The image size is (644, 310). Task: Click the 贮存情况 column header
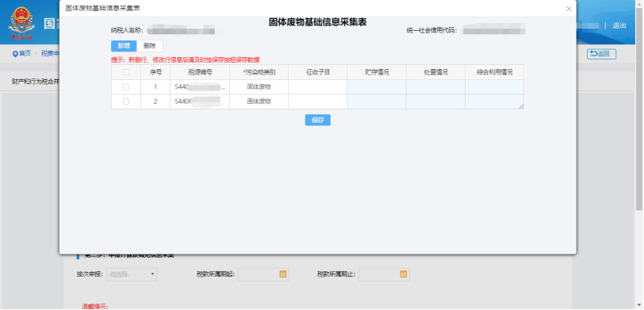[377, 72]
